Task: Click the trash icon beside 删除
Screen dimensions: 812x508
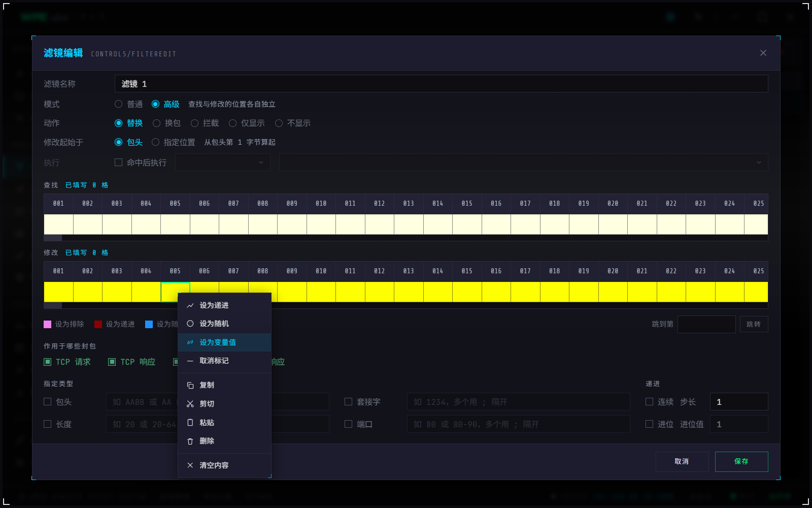Action: tap(190, 441)
